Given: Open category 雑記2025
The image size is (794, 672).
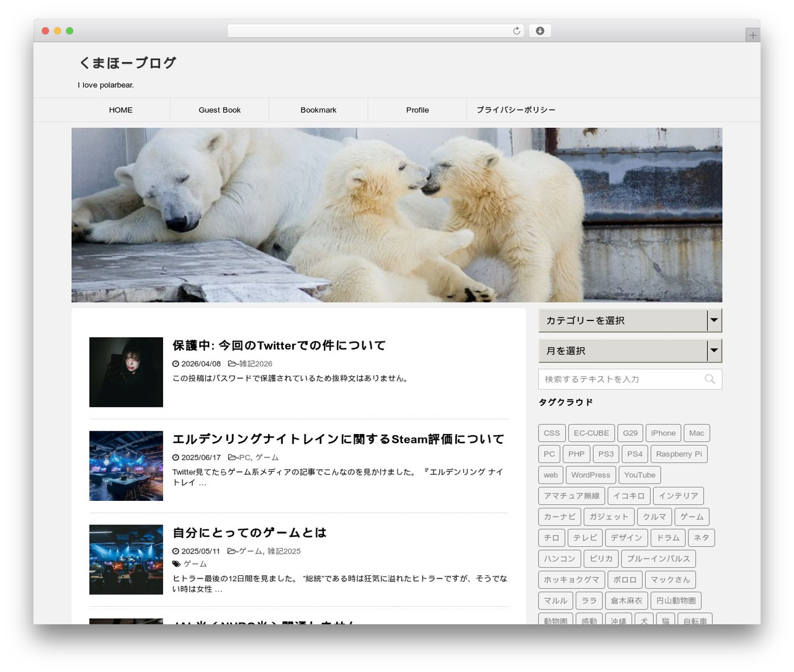Looking at the screenshot, I should [284, 551].
